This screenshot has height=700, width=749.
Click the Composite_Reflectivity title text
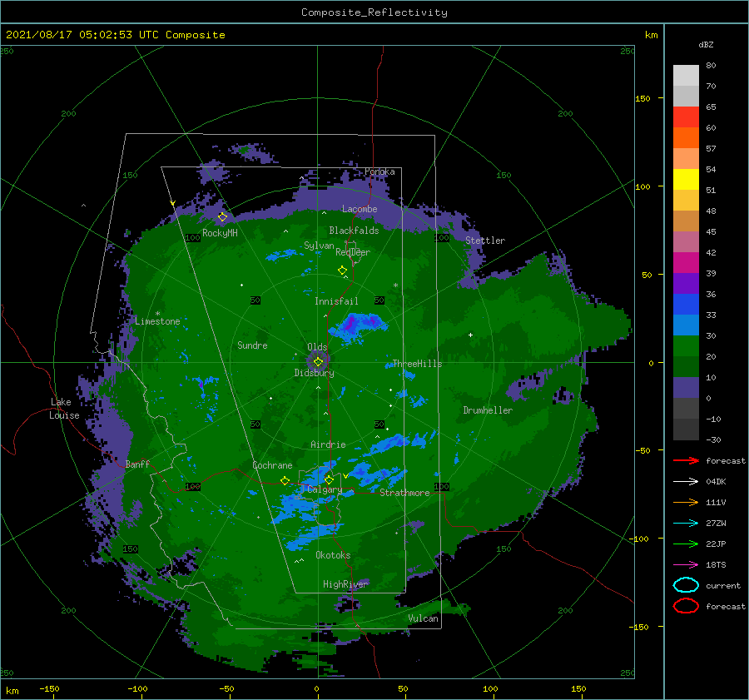click(x=374, y=12)
